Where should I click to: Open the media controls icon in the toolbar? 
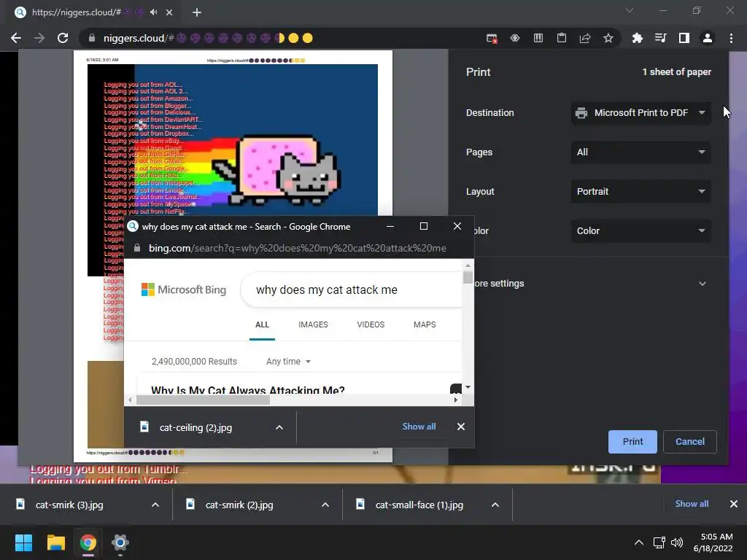(x=661, y=38)
